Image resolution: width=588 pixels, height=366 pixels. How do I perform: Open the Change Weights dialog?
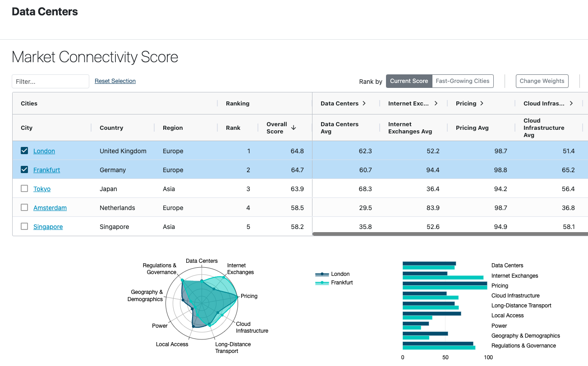542,81
